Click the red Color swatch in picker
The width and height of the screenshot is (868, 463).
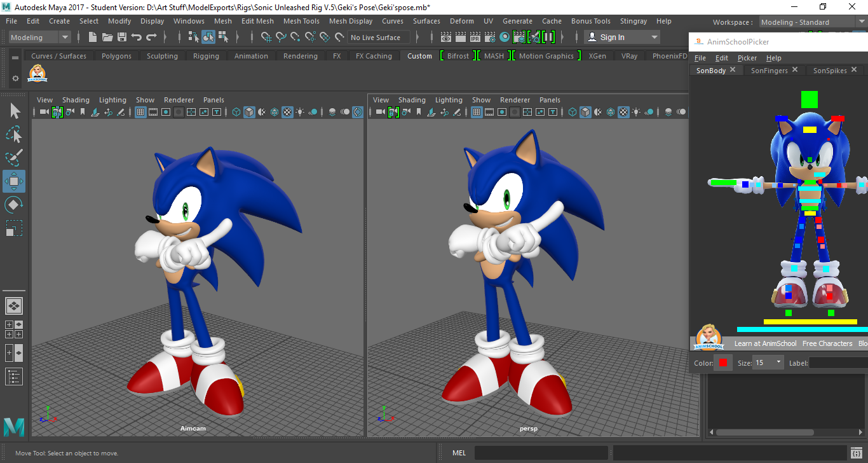click(x=722, y=363)
